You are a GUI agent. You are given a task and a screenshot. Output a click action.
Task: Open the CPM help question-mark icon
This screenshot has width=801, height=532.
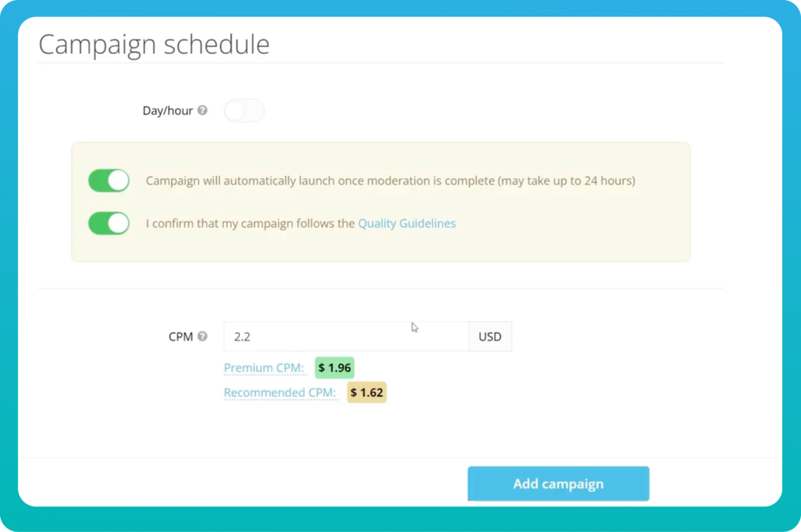(203, 336)
